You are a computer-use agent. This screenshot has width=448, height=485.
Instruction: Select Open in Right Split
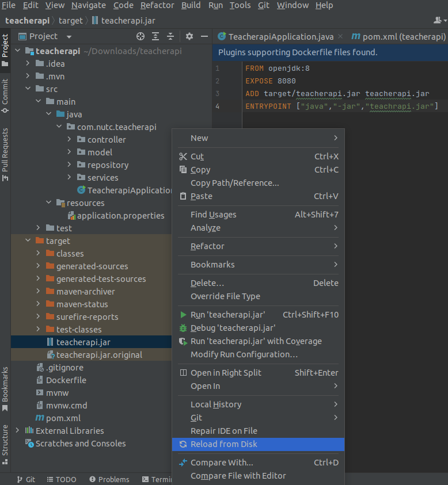(258, 373)
